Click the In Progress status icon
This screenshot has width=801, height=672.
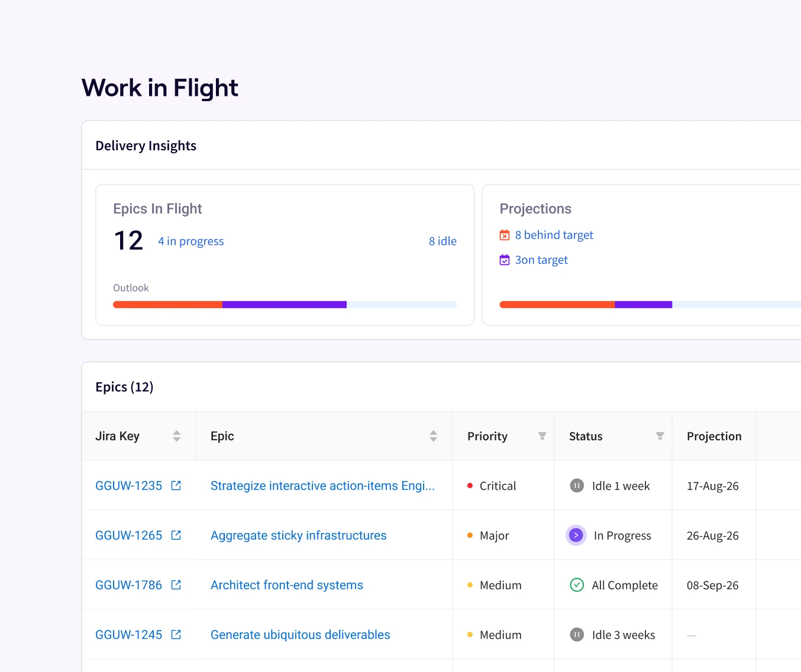coord(576,535)
